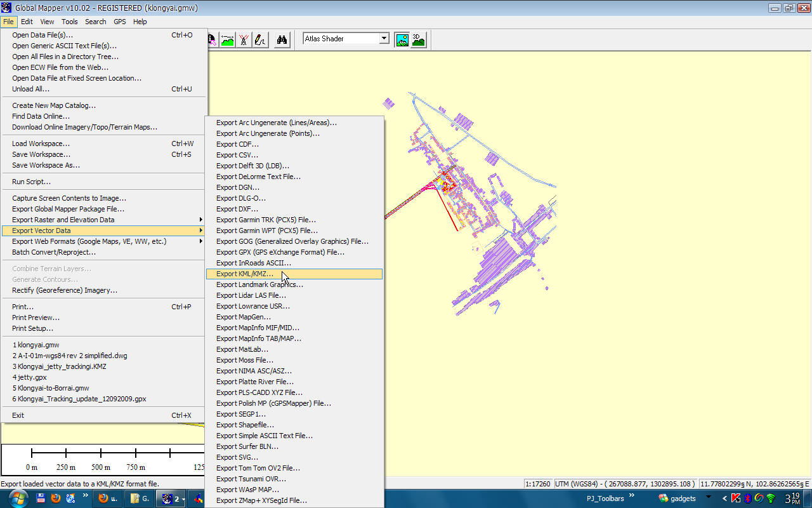The height and width of the screenshot is (508, 812).
Task: Open the gadgets dropdown arrow
Action: click(x=709, y=497)
